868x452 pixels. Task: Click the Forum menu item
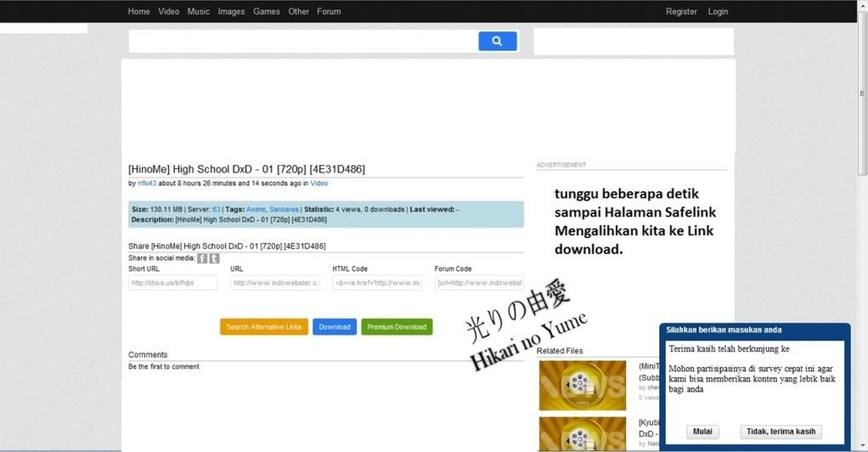click(x=329, y=12)
